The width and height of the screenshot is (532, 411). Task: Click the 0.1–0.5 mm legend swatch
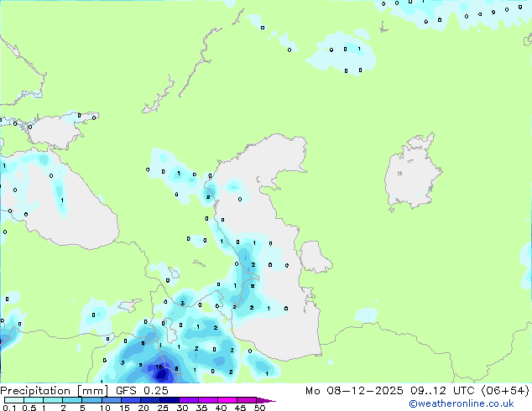(x=14, y=400)
